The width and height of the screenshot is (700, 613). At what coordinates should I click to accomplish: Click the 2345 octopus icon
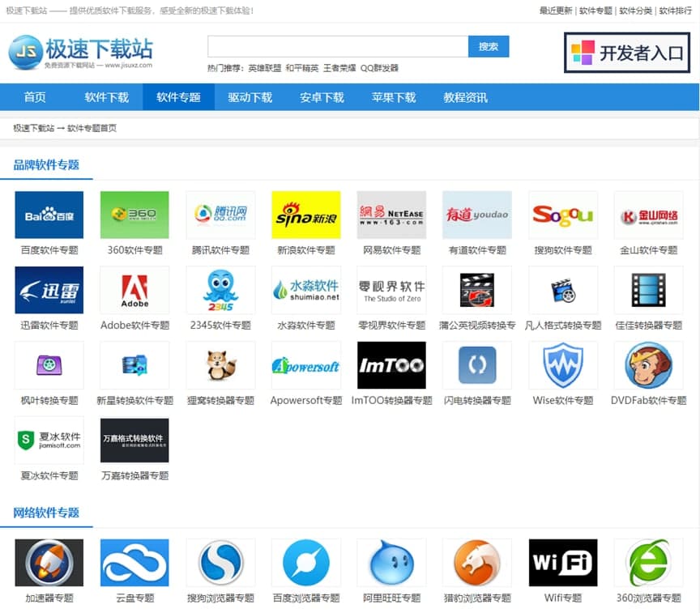click(220, 290)
